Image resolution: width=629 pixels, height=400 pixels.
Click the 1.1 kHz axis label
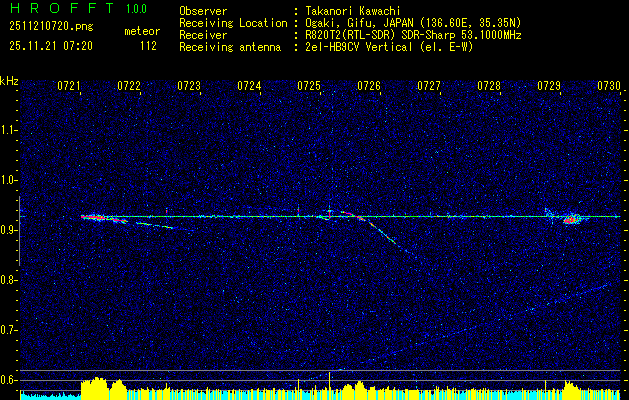coord(9,130)
